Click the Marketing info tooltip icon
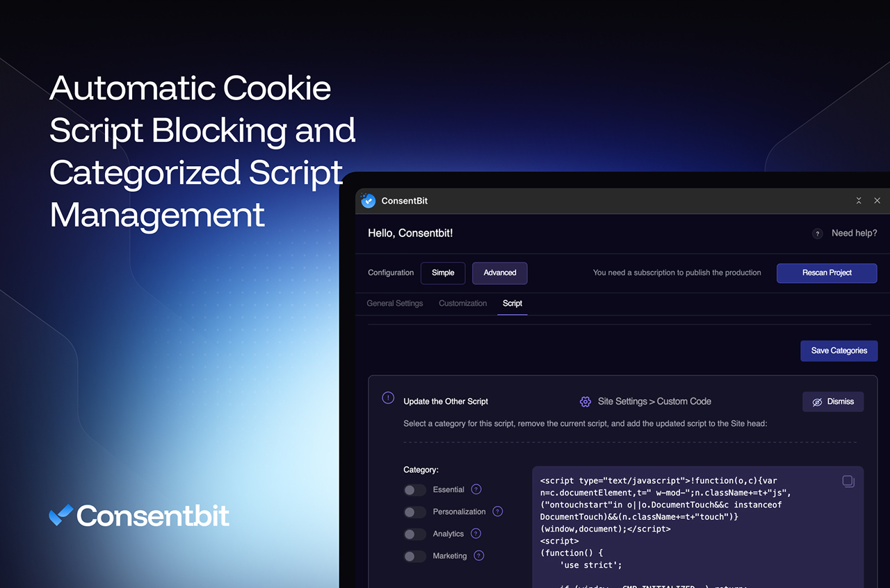Screen dimensions: 890x588 (x=479, y=555)
